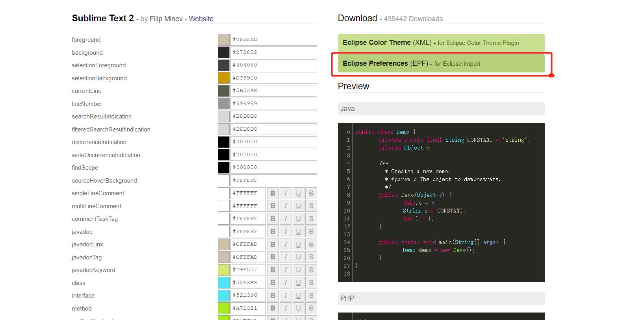This screenshot has width=644, height=320.
Task: Toggle italic for javadoc row
Action: pos(286,231)
